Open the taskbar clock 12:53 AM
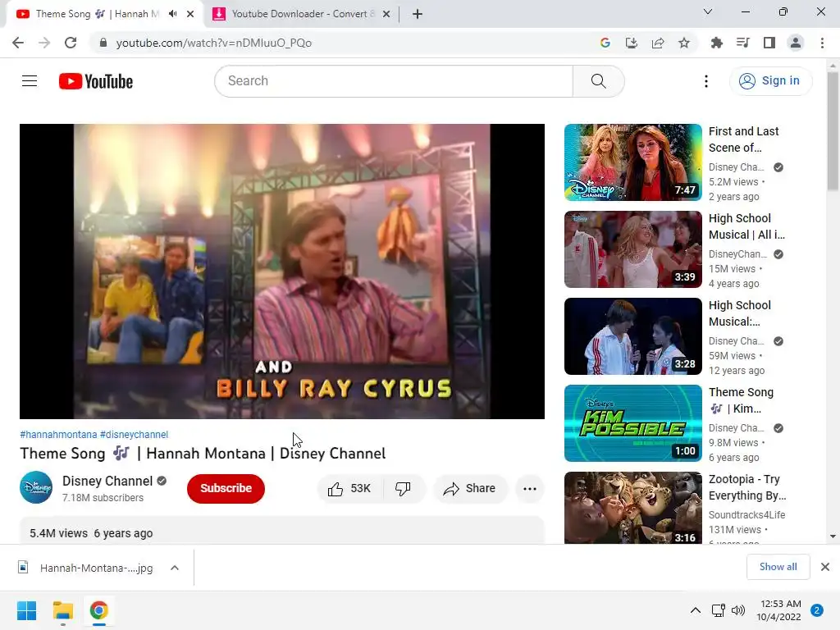840x630 pixels. click(781, 610)
